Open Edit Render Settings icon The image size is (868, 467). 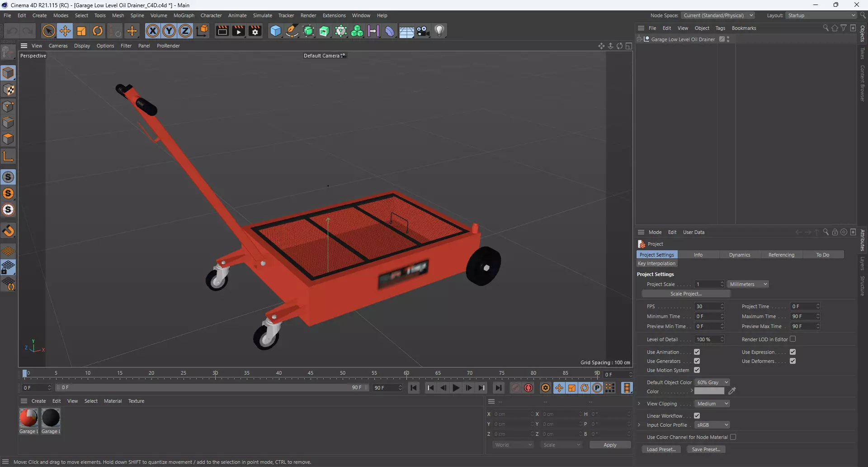click(255, 31)
